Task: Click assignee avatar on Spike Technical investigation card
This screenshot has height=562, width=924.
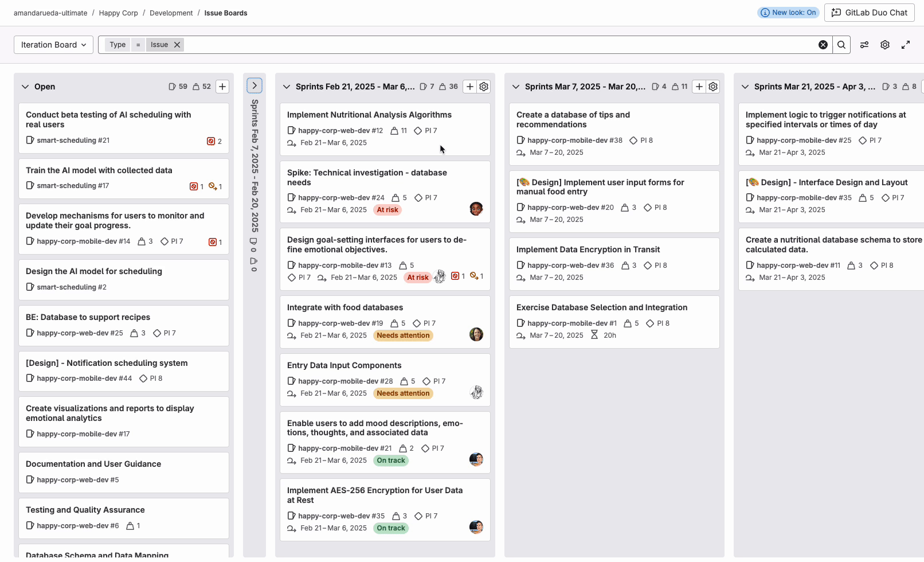Action: [x=476, y=209]
